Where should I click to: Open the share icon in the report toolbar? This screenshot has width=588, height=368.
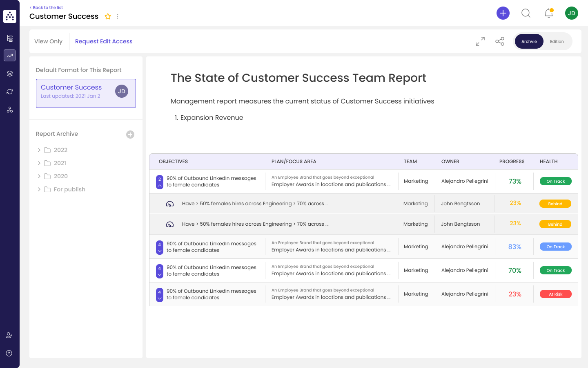[500, 41]
